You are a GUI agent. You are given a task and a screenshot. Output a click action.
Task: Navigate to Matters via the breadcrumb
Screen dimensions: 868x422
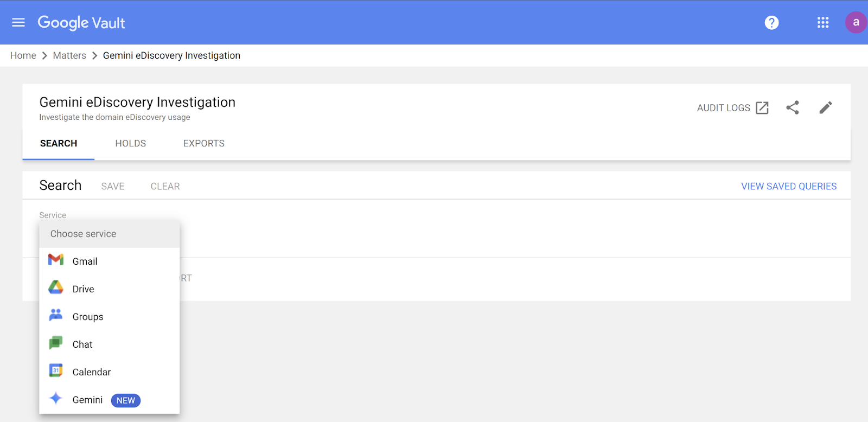tap(69, 55)
